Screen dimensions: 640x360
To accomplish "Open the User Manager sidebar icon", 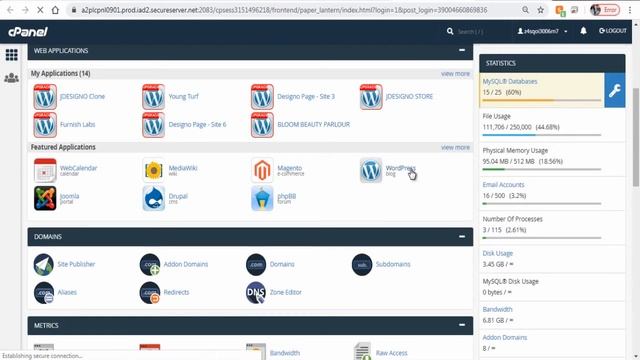I will click(x=11, y=78).
